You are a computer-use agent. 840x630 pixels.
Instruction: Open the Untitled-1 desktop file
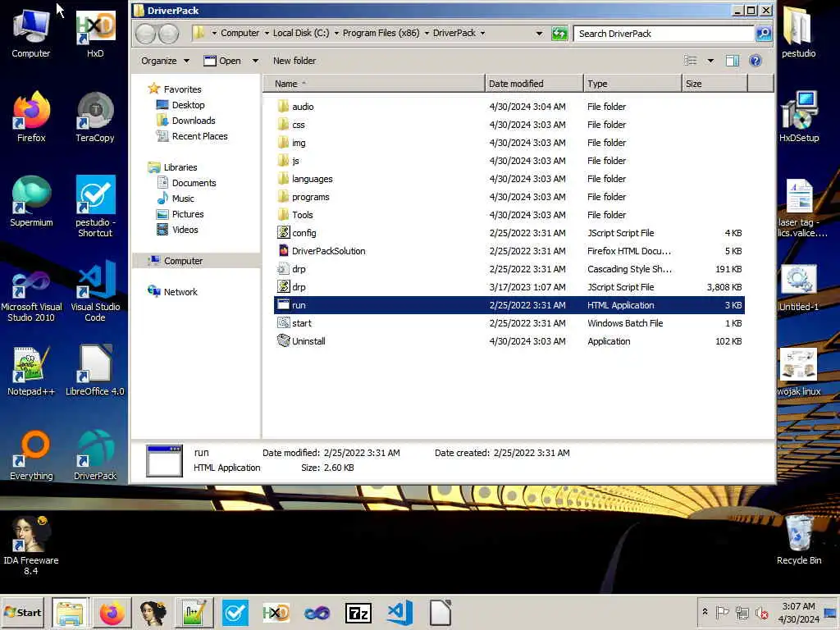pos(799,288)
